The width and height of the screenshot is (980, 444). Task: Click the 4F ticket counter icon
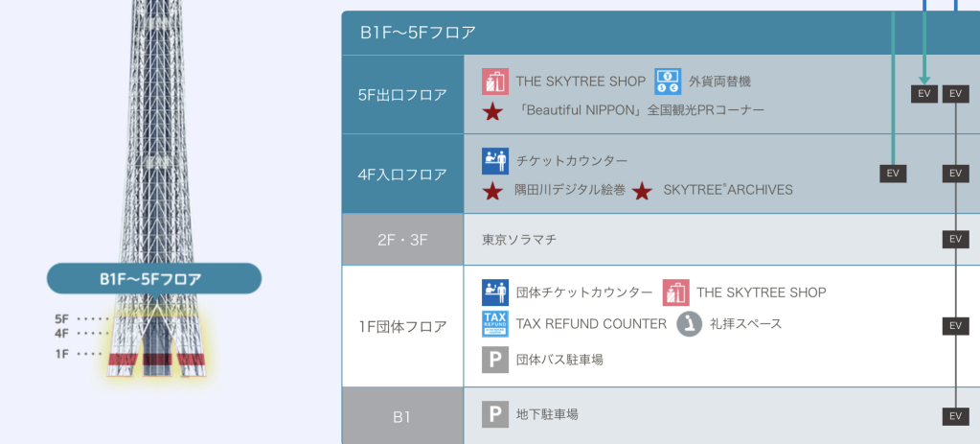(495, 161)
